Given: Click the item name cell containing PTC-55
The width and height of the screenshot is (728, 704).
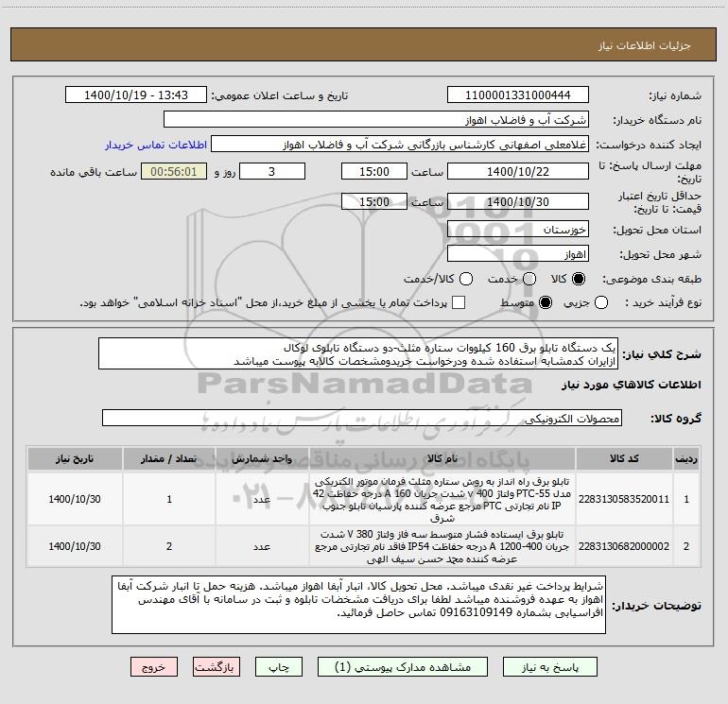Looking at the screenshot, I should pos(442,499).
